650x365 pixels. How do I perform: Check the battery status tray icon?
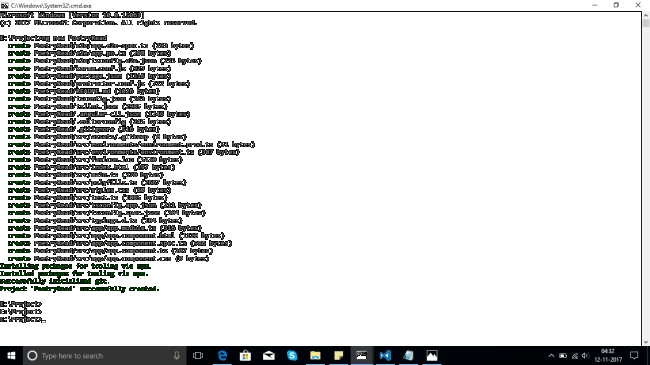(563, 355)
